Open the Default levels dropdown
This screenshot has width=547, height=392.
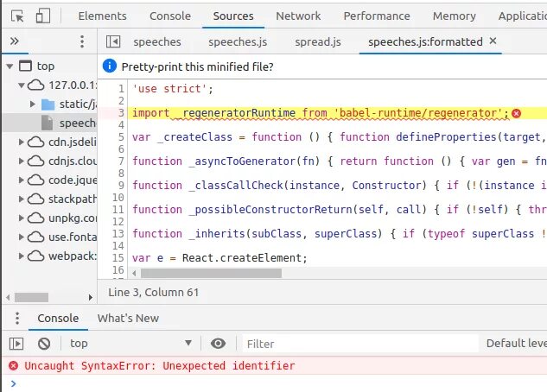[516, 344]
